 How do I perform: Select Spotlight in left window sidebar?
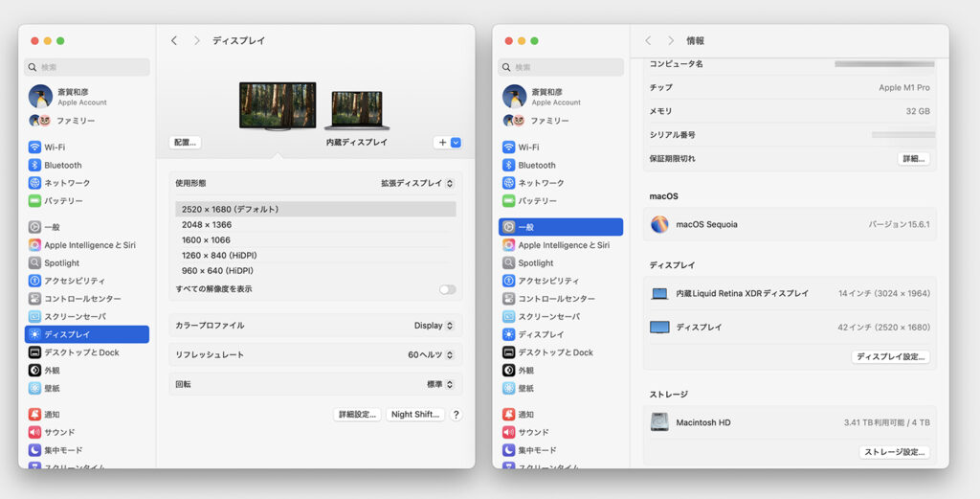click(x=87, y=263)
